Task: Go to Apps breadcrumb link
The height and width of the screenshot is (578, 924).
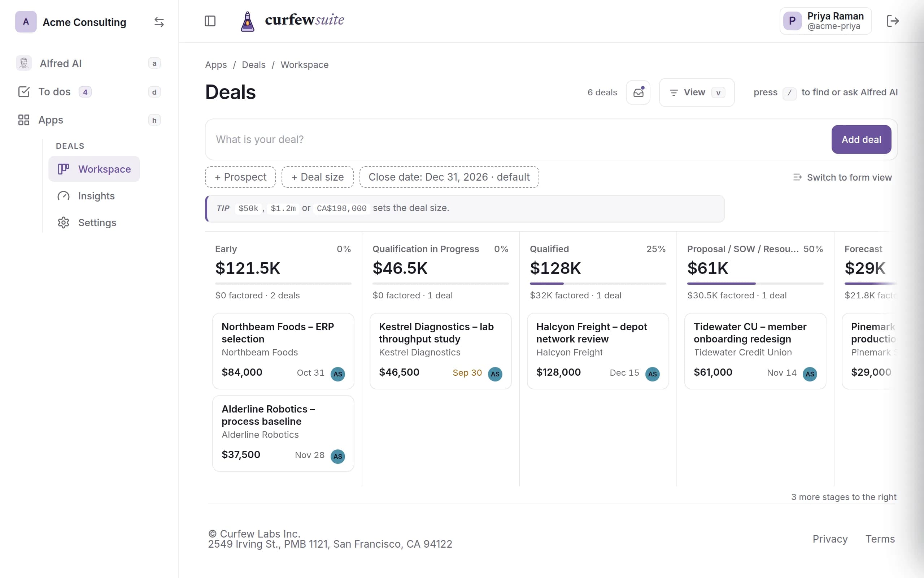Action: pyautogui.click(x=216, y=65)
